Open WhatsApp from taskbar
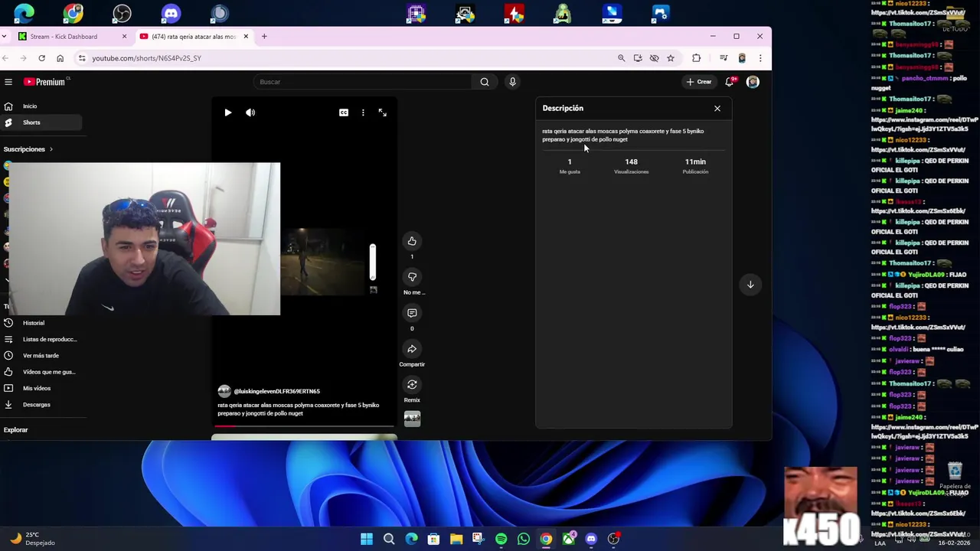The image size is (980, 551). coord(524,539)
